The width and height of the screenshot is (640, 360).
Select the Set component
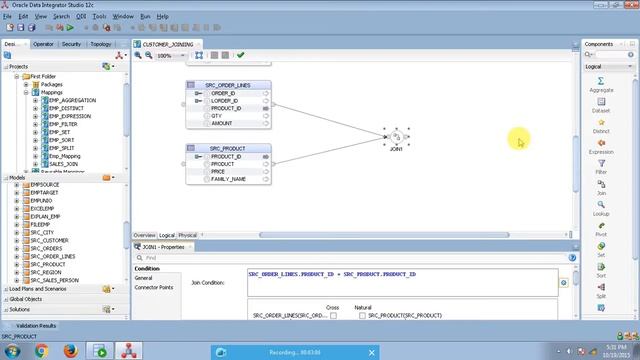pos(601,250)
